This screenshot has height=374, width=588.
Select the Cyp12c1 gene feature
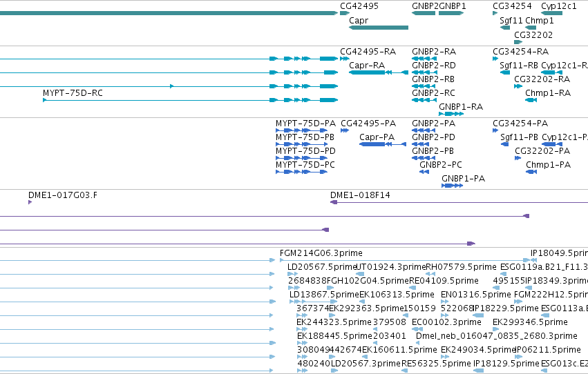pos(551,13)
